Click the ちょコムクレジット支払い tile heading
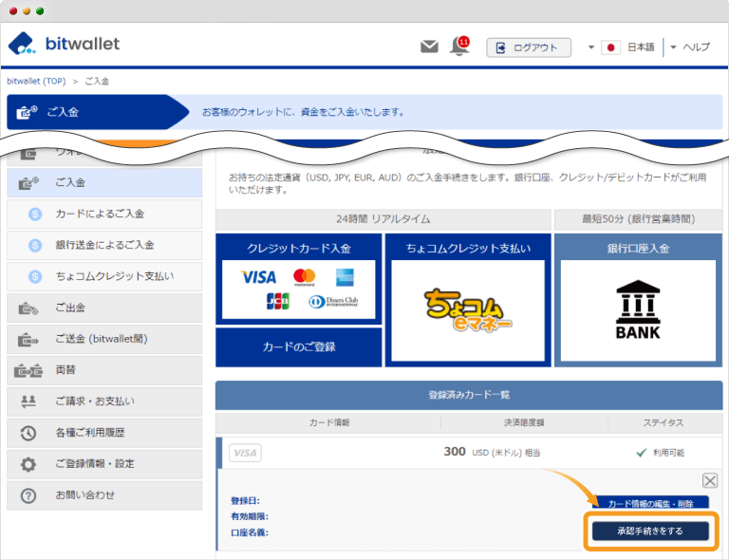 tap(468, 248)
